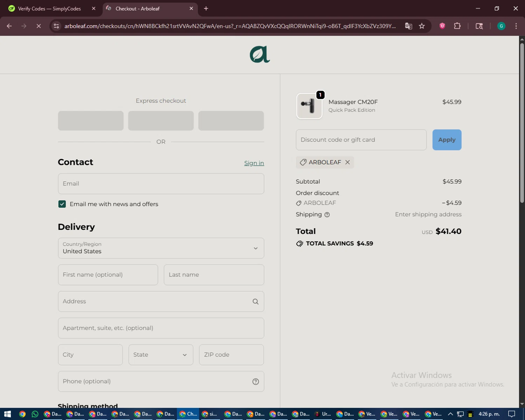Viewport: 525px width, 420px height.
Task: Open the Windows notification center
Action: [x=512, y=414]
